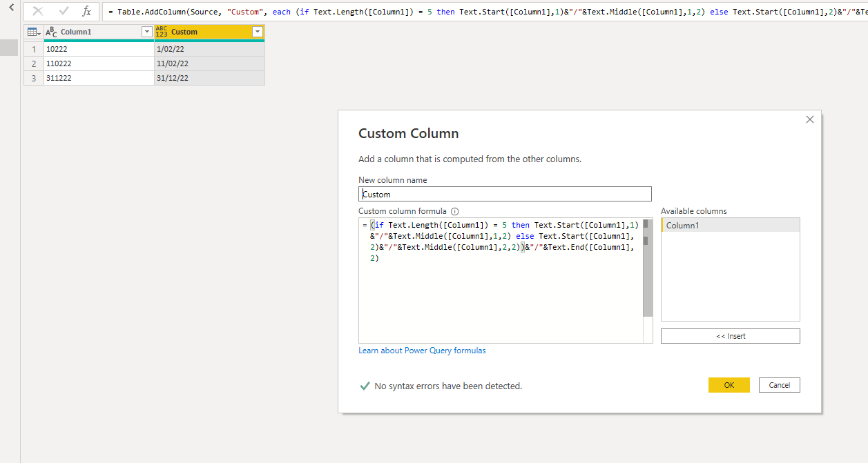Select cell containing 31/12/22
Screen dimensions: 868x463
(x=209, y=78)
